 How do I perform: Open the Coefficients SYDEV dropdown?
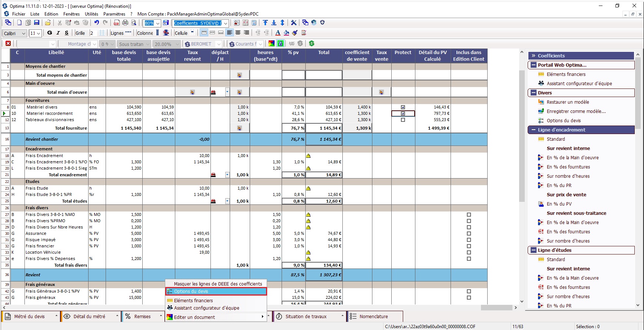click(x=226, y=23)
